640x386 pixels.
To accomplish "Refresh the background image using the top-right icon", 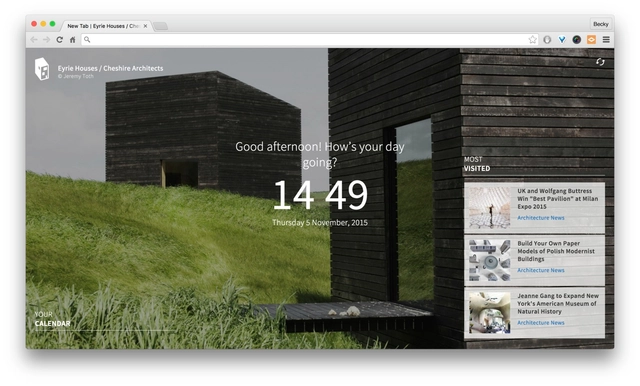I will point(600,62).
